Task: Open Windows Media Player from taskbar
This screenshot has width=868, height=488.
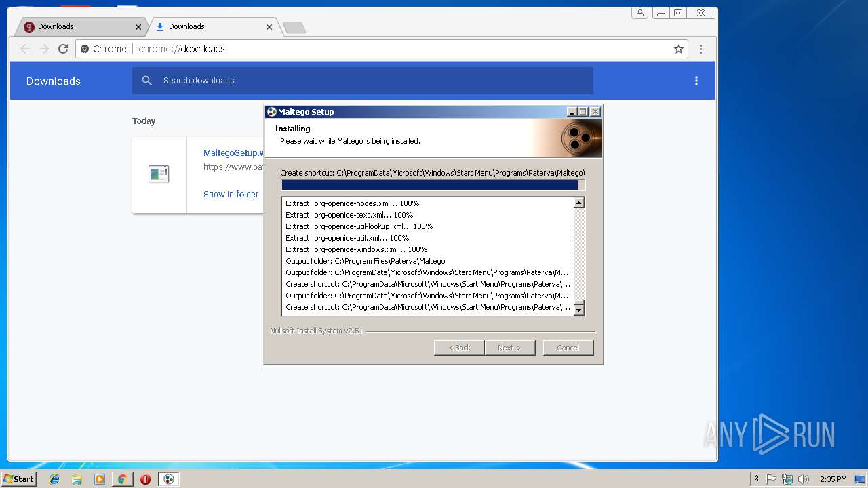Action: click(100, 479)
